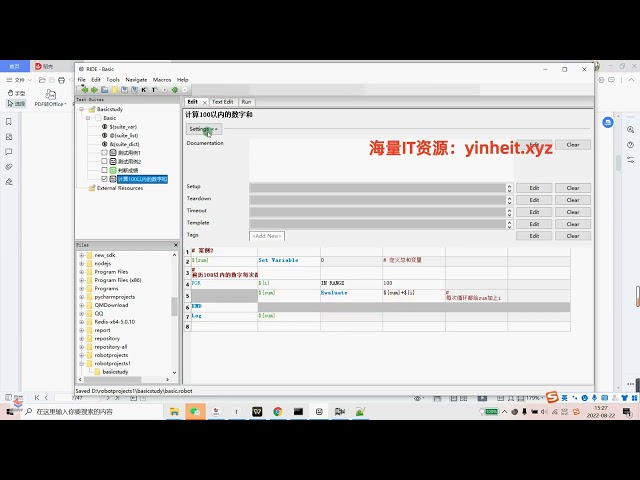Expand the new_sdk folder in Files

(x=81, y=255)
